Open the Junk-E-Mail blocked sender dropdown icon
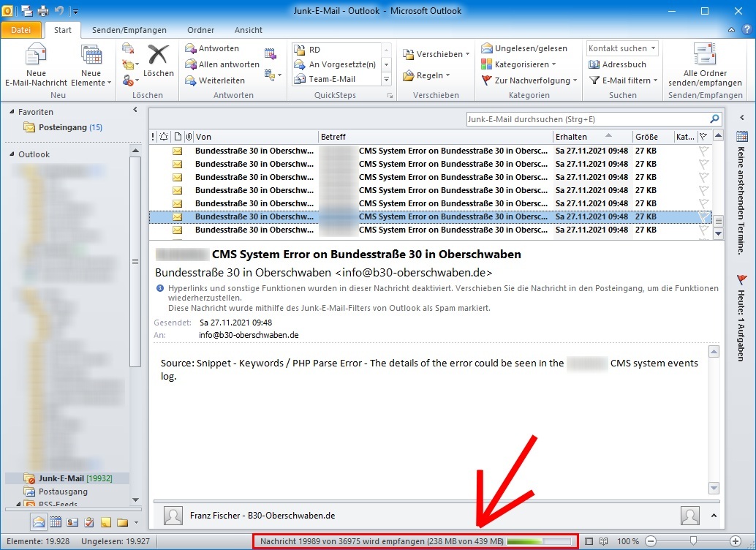The image size is (756, 550). tap(130, 80)
